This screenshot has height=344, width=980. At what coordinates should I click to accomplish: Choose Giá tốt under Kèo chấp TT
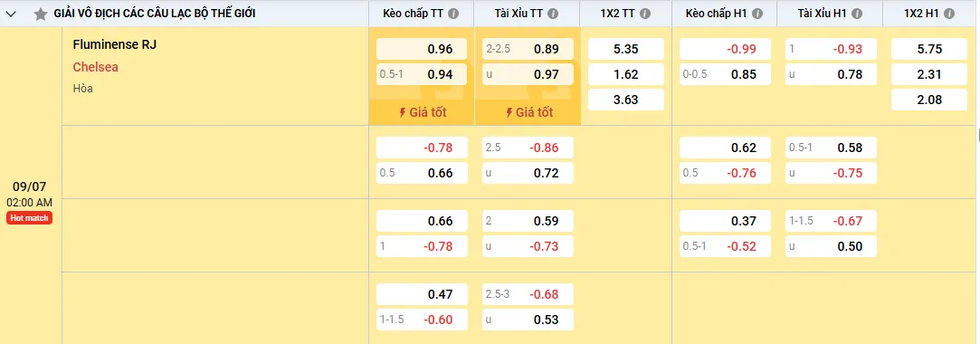422,112
